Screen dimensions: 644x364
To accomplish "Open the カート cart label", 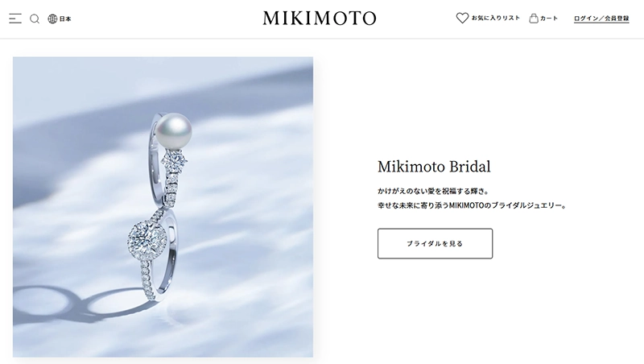I will point(549,19).
